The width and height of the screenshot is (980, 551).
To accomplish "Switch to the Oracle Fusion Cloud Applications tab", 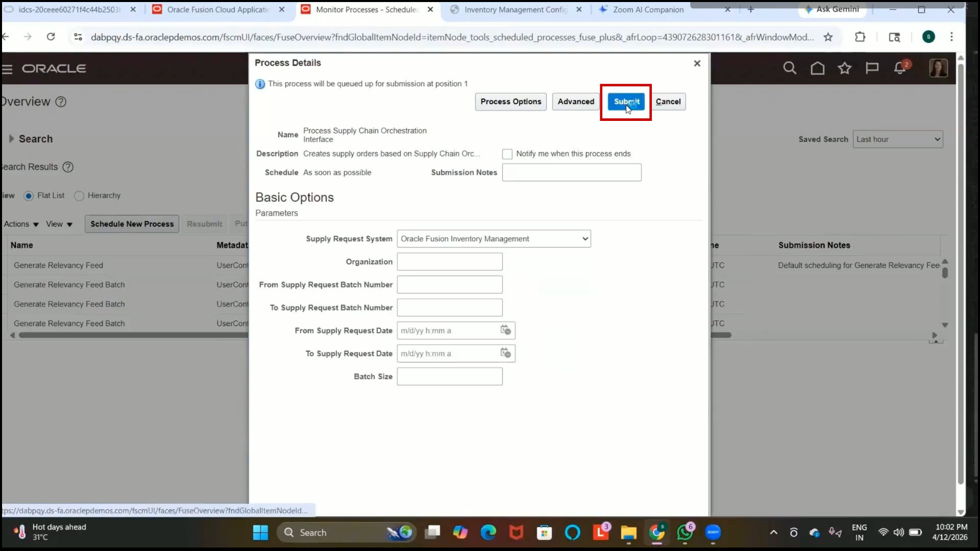I will [219, 10].
